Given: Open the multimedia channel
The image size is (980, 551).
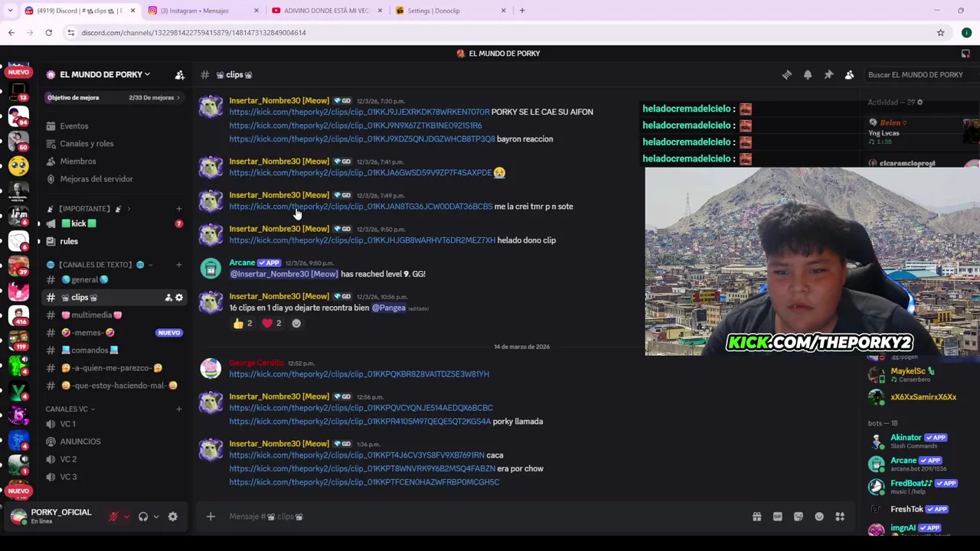Looking at the screenshot, I should point(115,315).
